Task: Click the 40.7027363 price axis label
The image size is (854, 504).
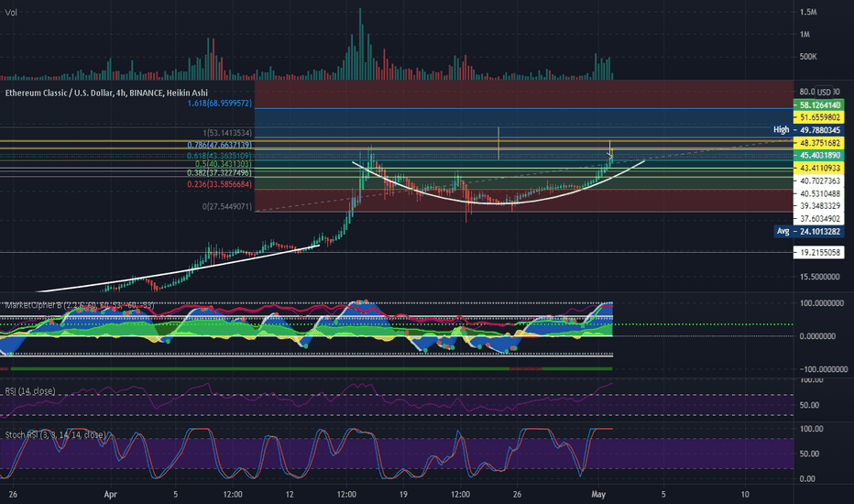Action: click(818, 181)
